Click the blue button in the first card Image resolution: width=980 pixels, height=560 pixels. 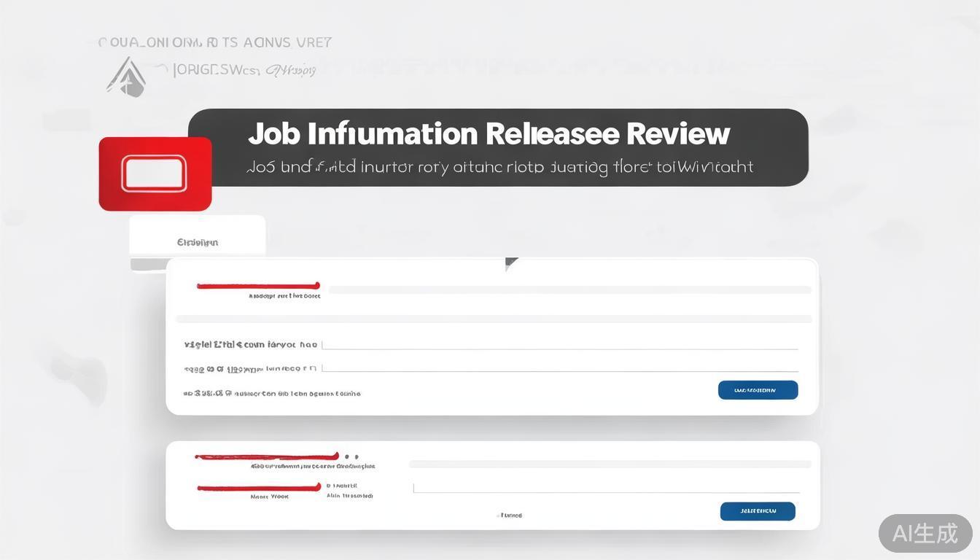pyautogui.click(x=758, y=390)
